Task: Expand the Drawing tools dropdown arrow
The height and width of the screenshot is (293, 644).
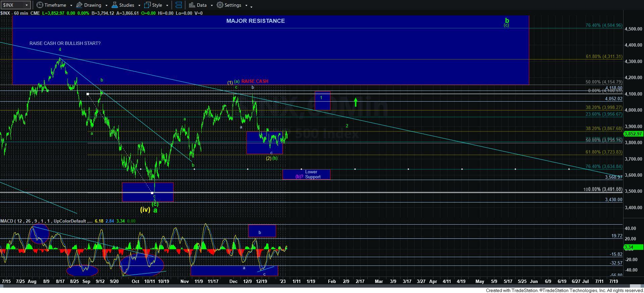Action: tap(106, 5)
